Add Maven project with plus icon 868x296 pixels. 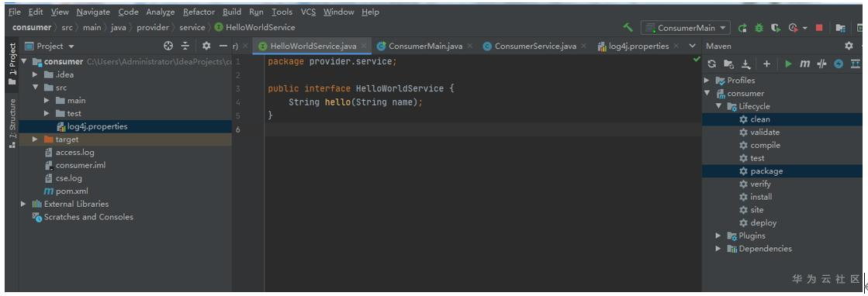766,64
